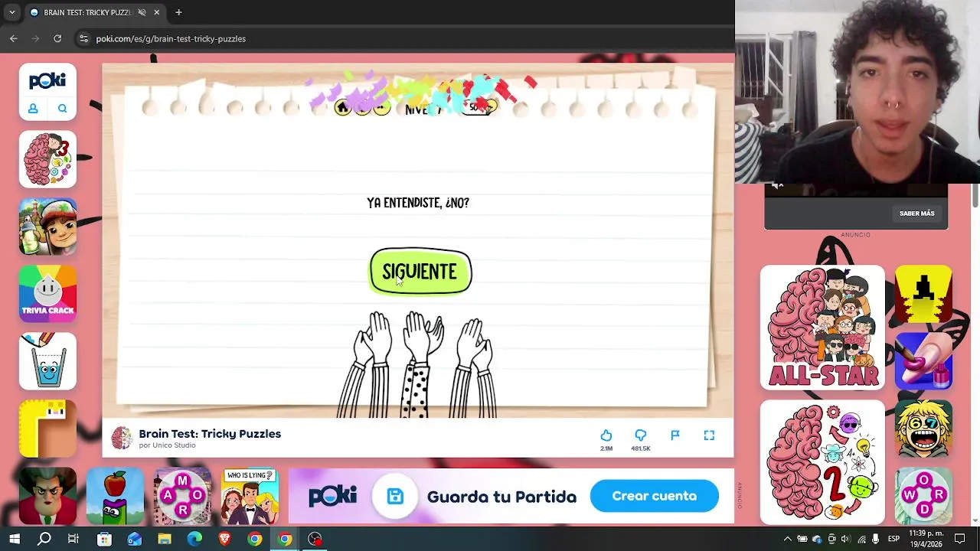
Task: Open the Poki logo in the save banner
Action: click(x=333, y=496)
